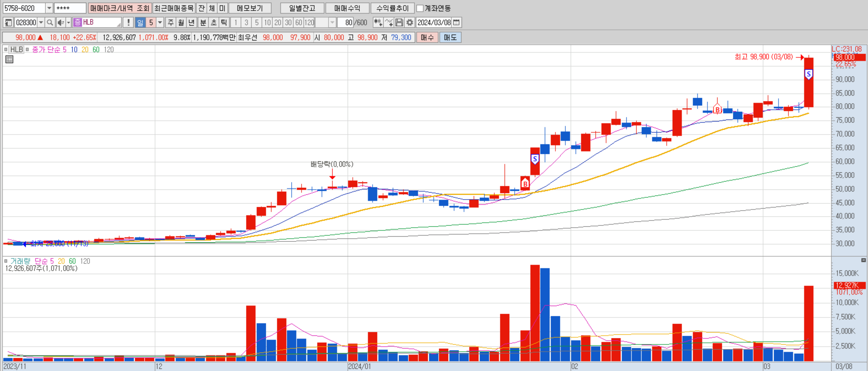The image size is (868, 371).
Task: Click 일별잔고 button
Action: [302, 8]
